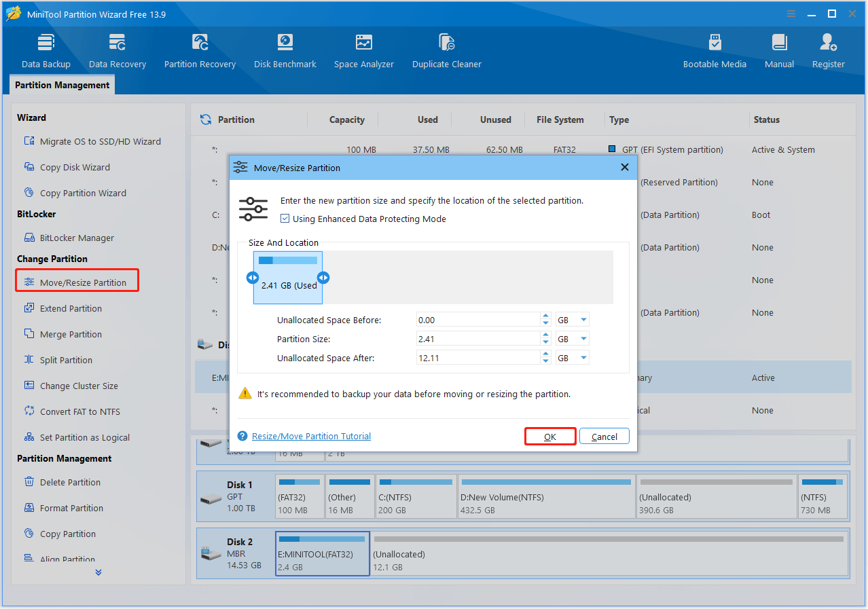Focus the Unallocated Space After input field
This screenshot has height=609, width=868.
[x=479, y=358]
